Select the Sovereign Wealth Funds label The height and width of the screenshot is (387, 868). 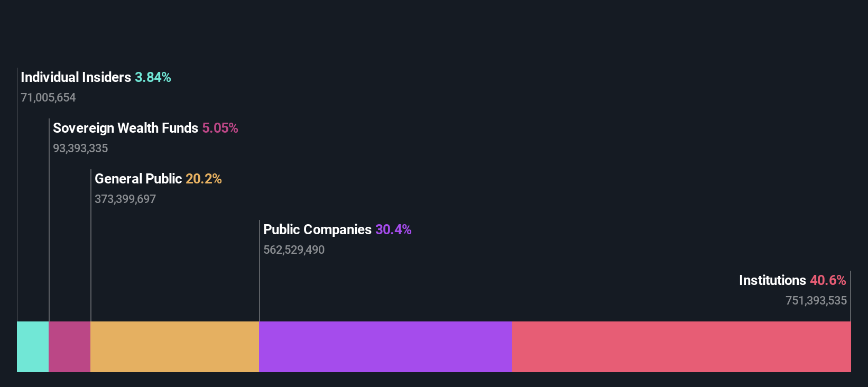pyautogui.click(x=125, y=128)
